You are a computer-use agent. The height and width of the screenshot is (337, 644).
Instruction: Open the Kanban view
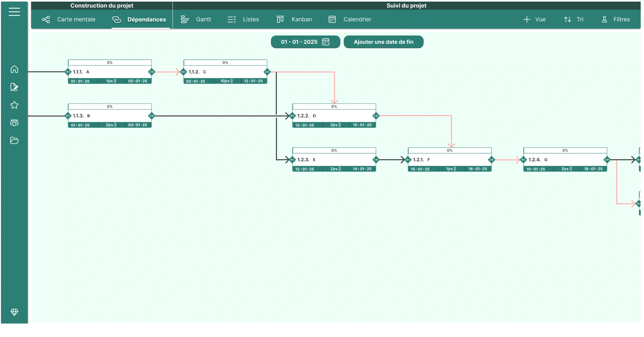point(294,19)
